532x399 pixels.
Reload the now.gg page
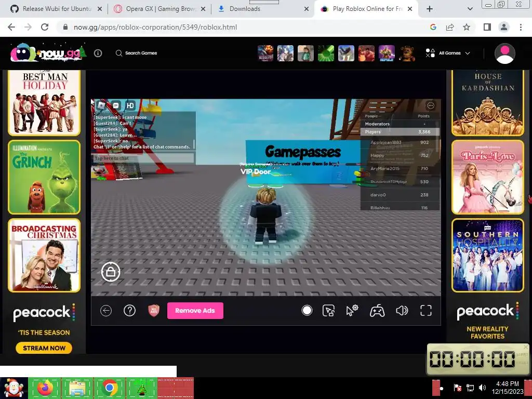(45, 27)
